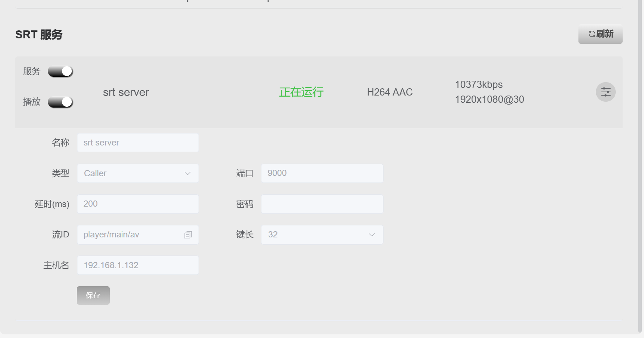Click the refresh button

(600, 34)
